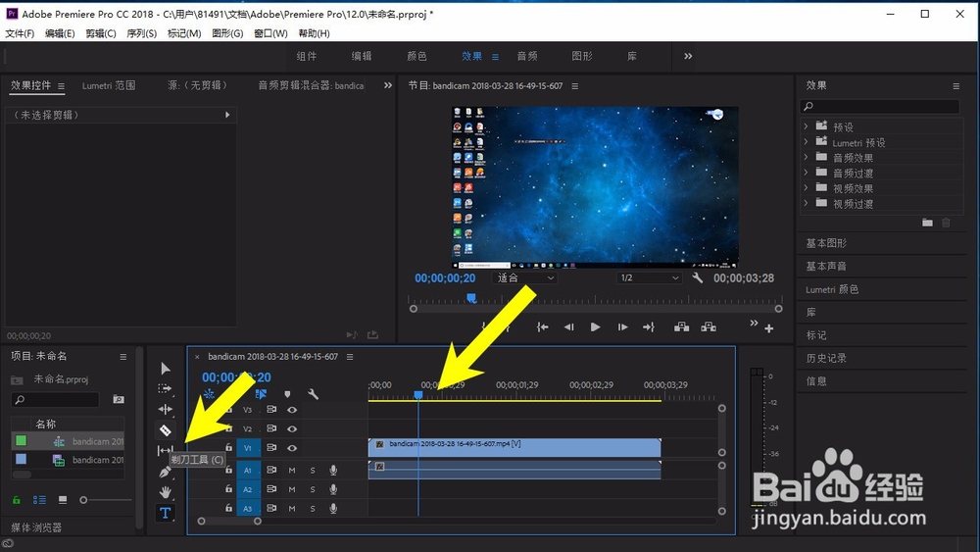Open the 适合 zoom level dropdown
This screenshot has width=980, height=552.
[x=524, y=278]
